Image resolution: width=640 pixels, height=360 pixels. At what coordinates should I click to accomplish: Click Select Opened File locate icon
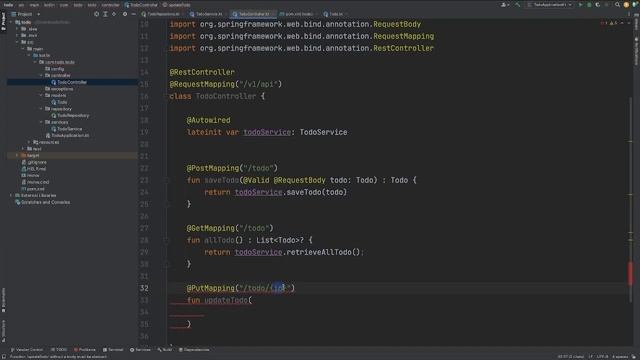[96, 14]
